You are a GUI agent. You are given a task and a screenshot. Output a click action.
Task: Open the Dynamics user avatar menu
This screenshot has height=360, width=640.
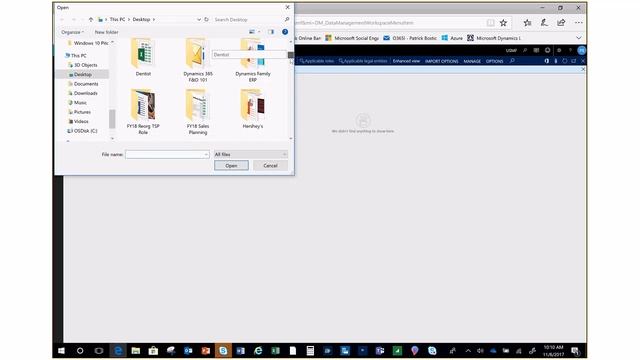click(x=582, y=51)
